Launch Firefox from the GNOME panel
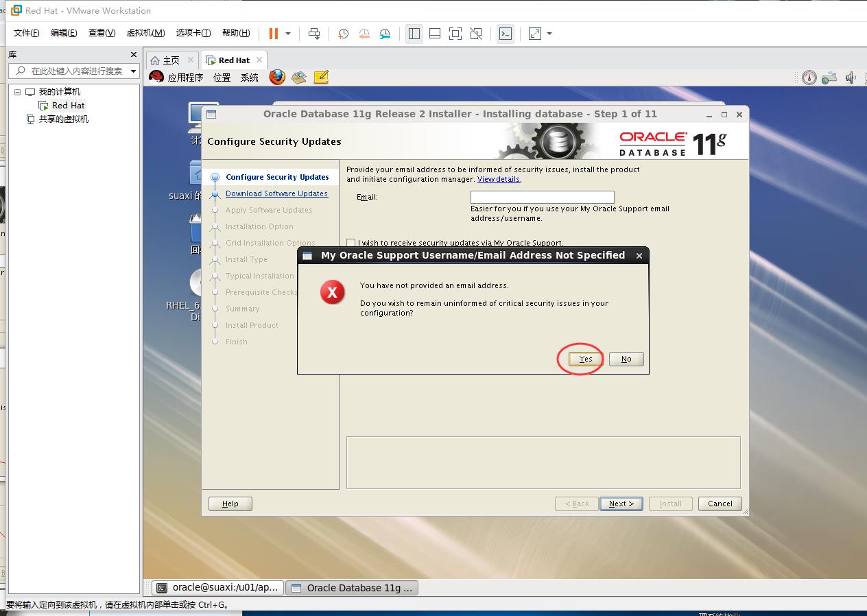 (277, 77)
